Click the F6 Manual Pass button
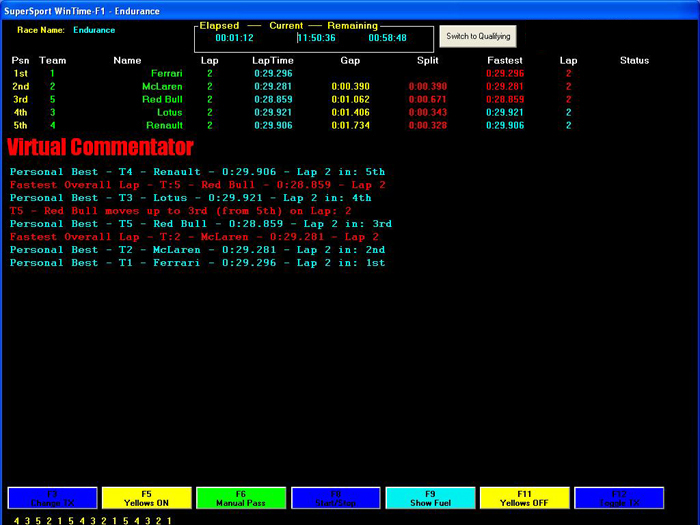Viewport: 700px width, 525px height. [241, 498]
